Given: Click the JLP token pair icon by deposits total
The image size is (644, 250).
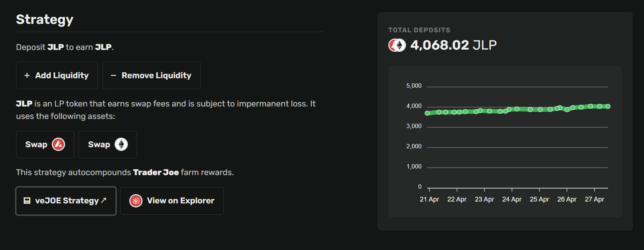Looking at the screenshot, I should click(x=397, y=45).
